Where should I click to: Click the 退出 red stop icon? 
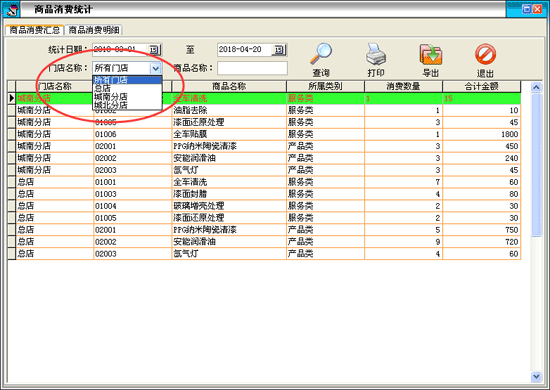tap(485, 54)
